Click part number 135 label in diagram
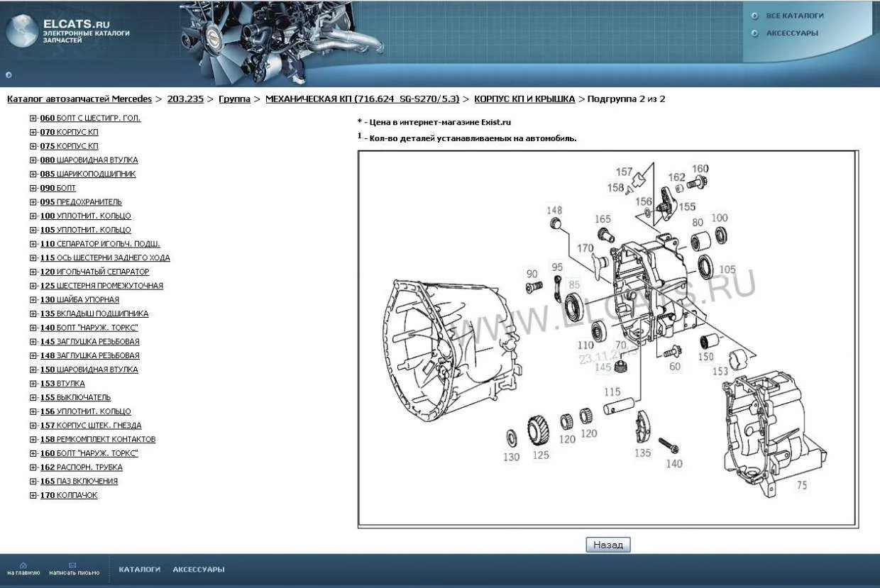Viewport: 880px width, 588px height. [642, 453]
